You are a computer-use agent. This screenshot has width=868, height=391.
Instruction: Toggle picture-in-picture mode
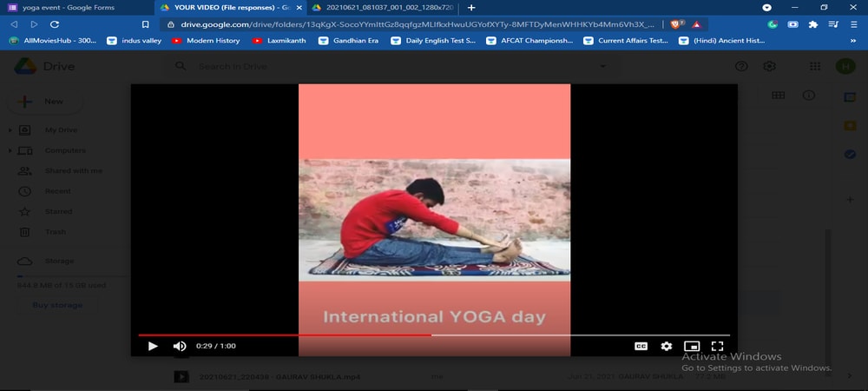692,346
